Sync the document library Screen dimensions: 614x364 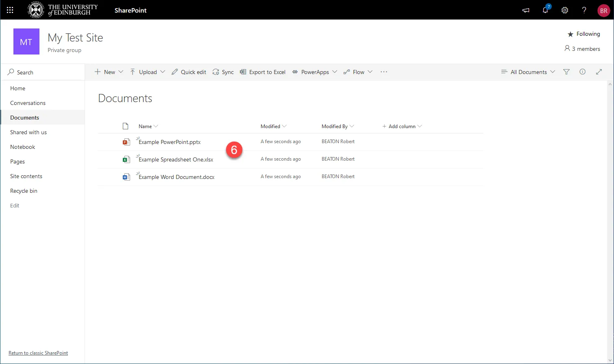[223, 72]
